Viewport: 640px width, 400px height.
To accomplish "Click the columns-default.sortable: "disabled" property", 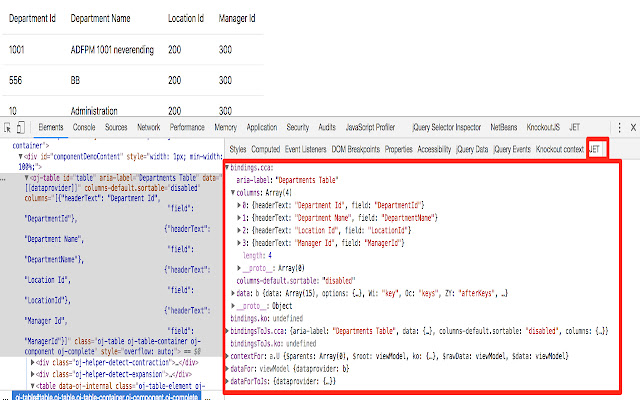I will 296,281.
